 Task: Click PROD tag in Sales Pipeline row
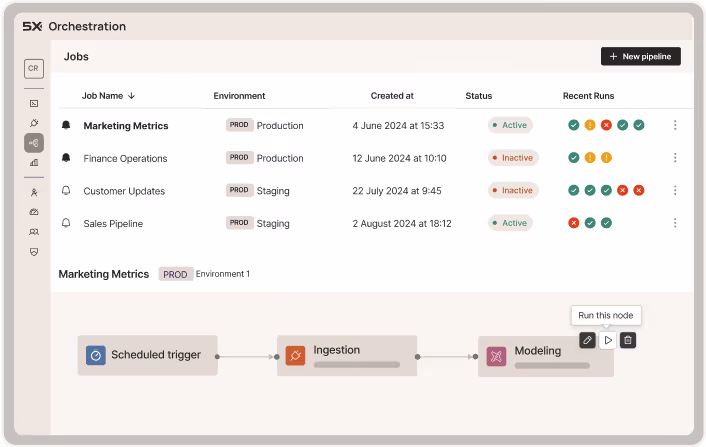tap(239, 222)
